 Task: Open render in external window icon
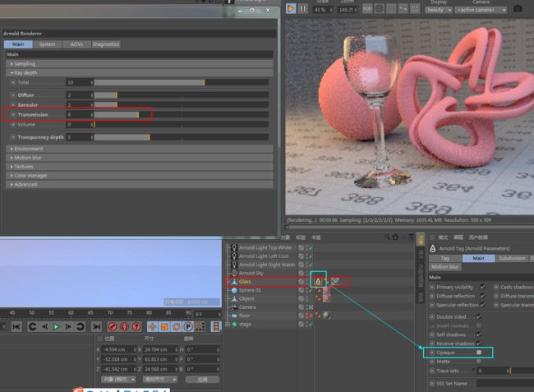pos(415,9)
